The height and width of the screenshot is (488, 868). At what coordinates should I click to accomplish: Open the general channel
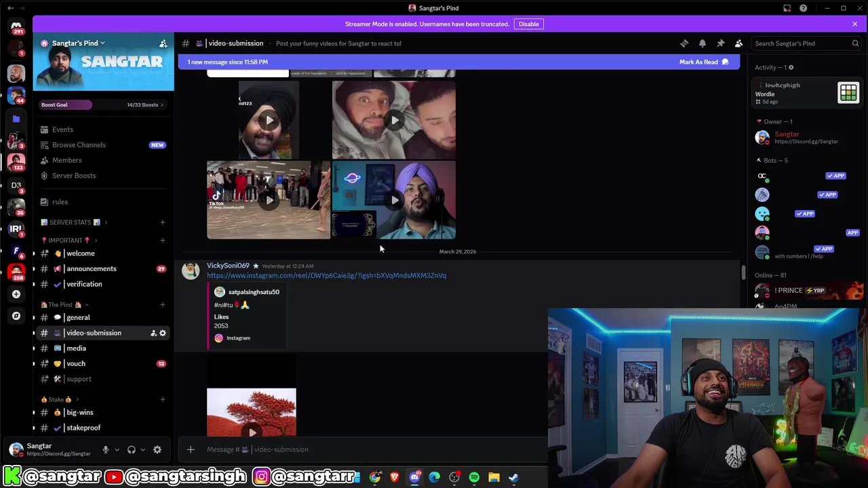click(x=103, y=317)
